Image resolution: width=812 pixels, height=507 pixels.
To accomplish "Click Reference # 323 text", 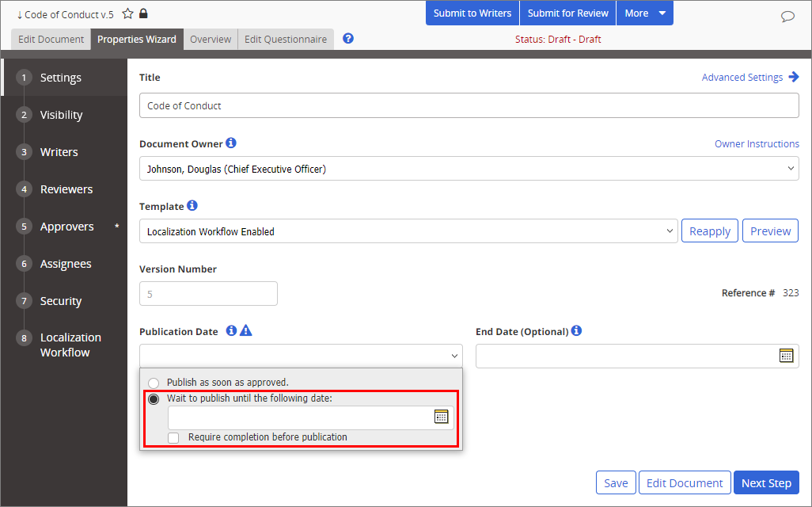I will click(x=761, y=293).
